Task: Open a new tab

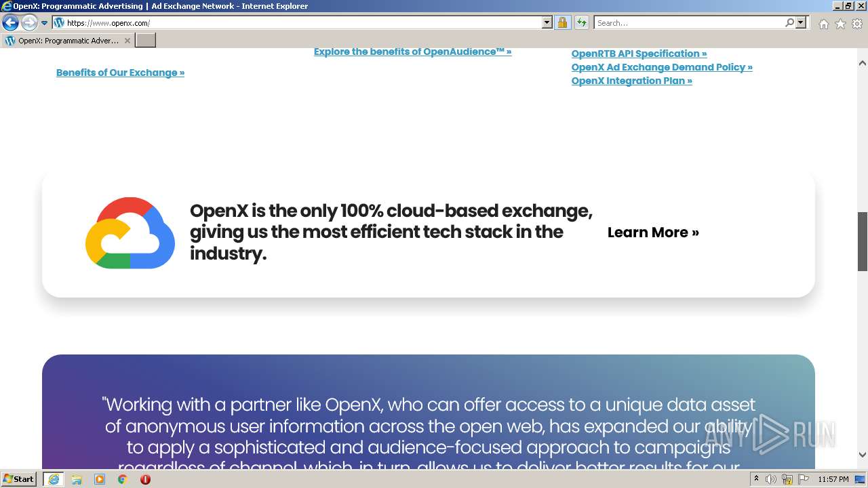Action: click(146, 41)
